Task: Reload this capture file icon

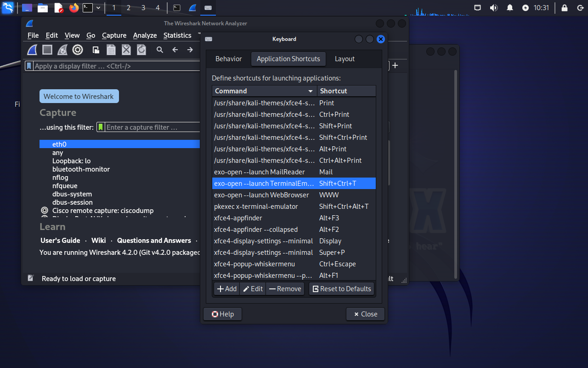Action: pos(141,50)
